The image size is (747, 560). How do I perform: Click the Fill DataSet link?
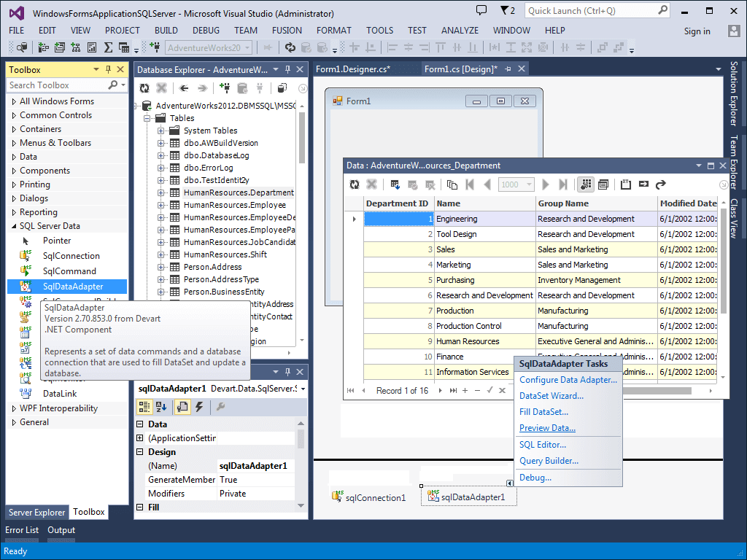pos(543,412)
